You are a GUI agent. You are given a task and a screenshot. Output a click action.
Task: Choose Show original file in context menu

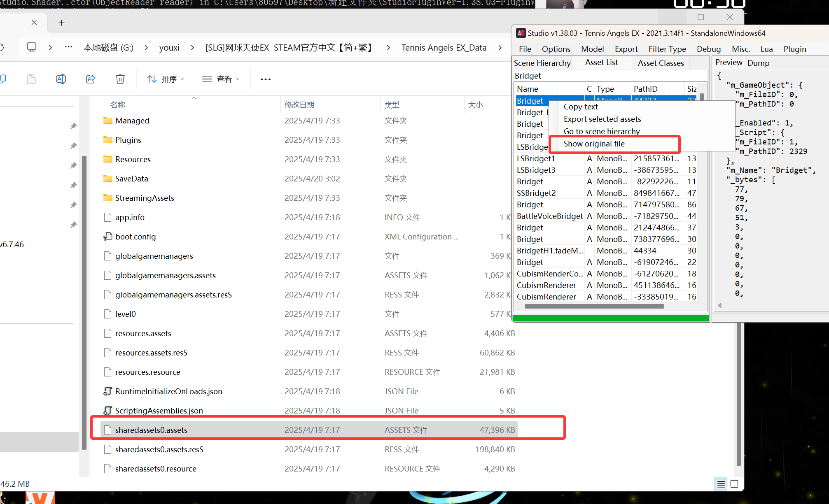(x=594, y=144)
